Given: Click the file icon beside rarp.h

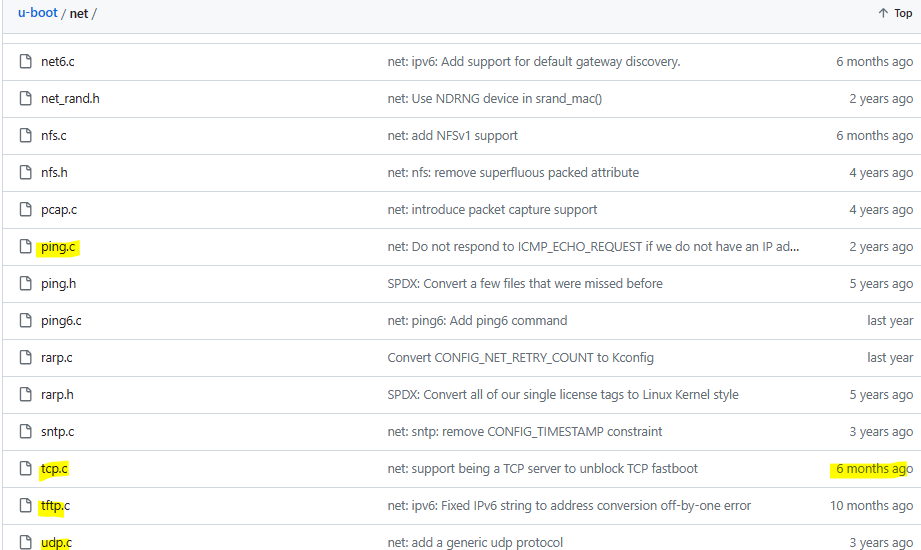Looking at the screenshot, I should (25, 394).
